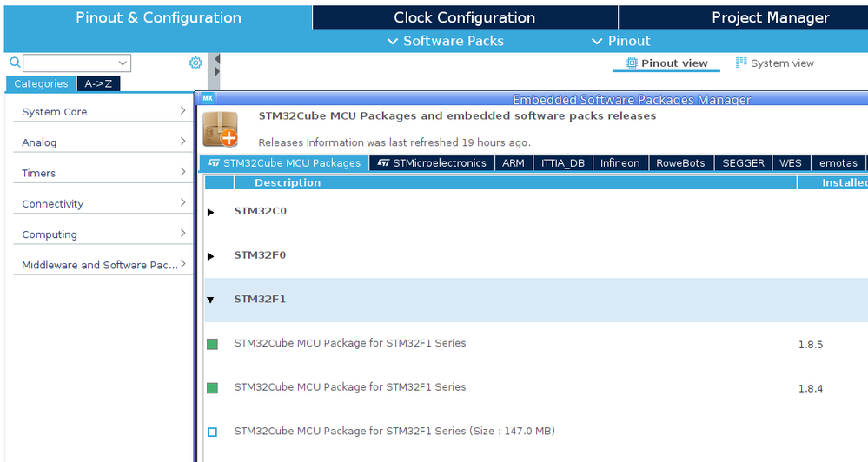Viewport: 868px width, 462px height.
Task: Select version 1.8.5 cell
Action: pos(811,345)
